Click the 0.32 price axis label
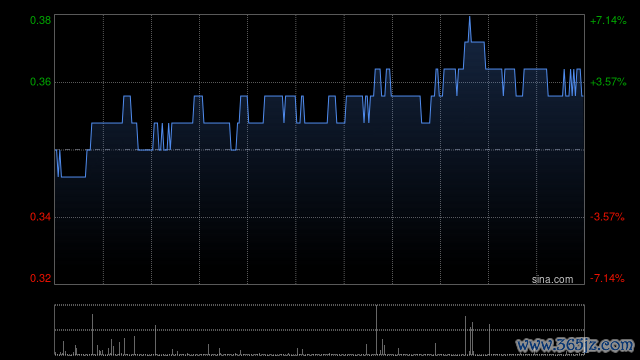 pyautogui.click(x=40, y=278)
